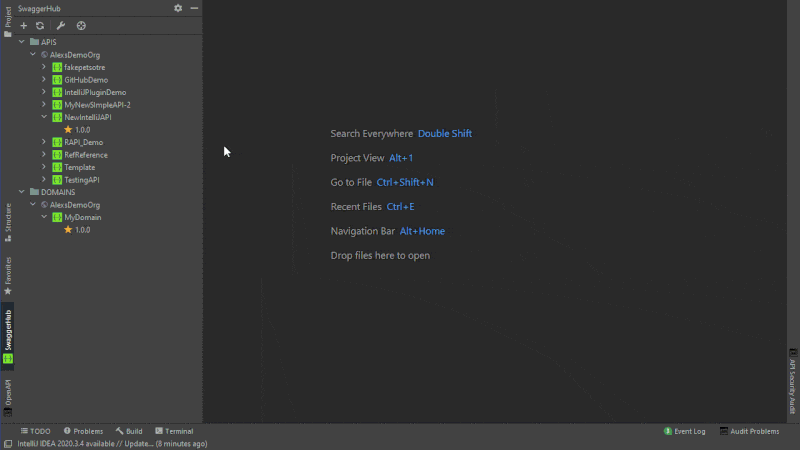
Task: Expand the MyNewSimpleAPI-2 node
Action: (x=44, y=105)
